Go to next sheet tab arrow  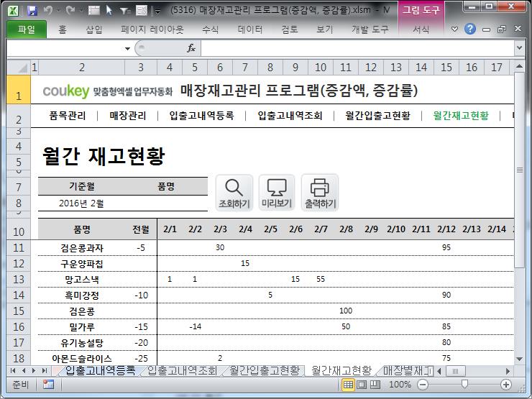click(x=34, y=370)
